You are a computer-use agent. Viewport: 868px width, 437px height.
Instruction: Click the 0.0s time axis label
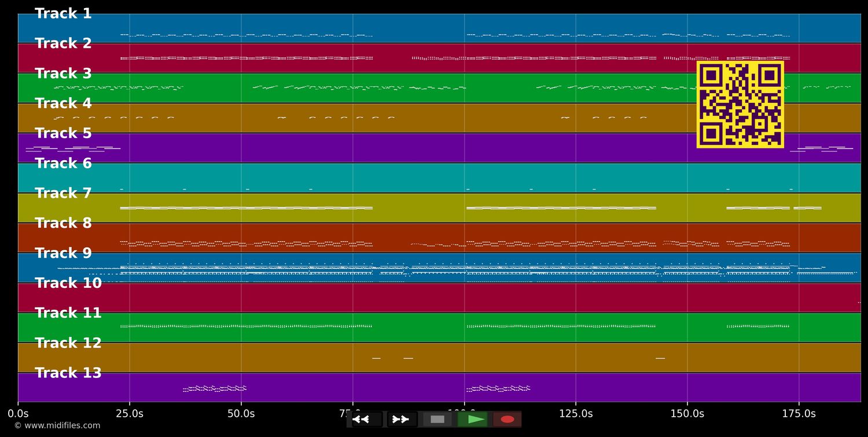(18, 414)
